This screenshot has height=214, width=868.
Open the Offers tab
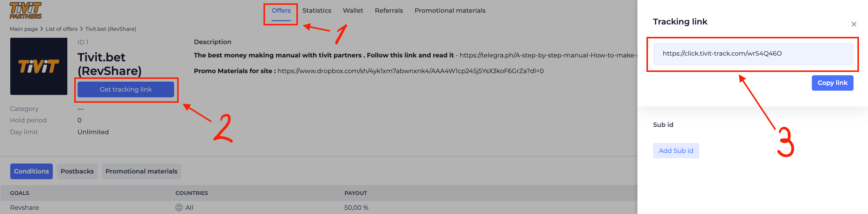281,11
